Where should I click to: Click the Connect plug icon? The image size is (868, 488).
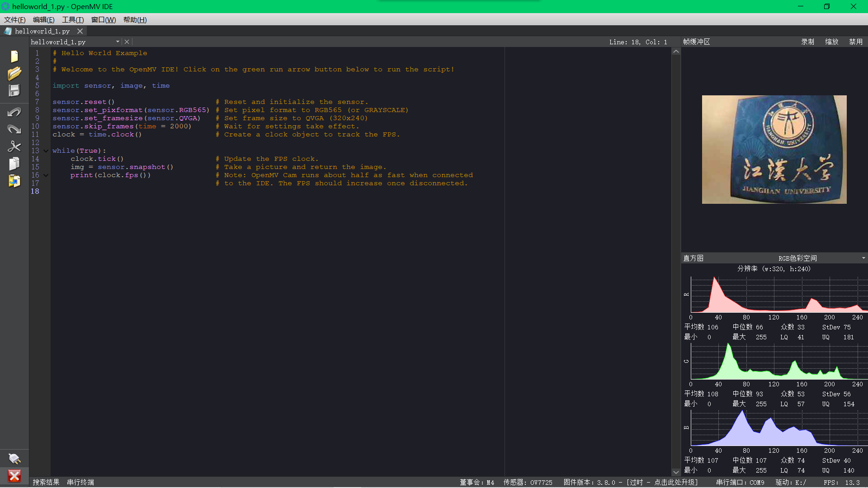14,459
